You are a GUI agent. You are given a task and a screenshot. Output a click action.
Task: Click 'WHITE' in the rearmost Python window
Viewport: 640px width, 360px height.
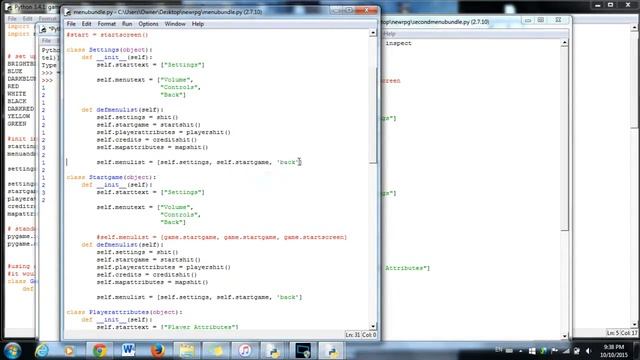pos(17,94)
